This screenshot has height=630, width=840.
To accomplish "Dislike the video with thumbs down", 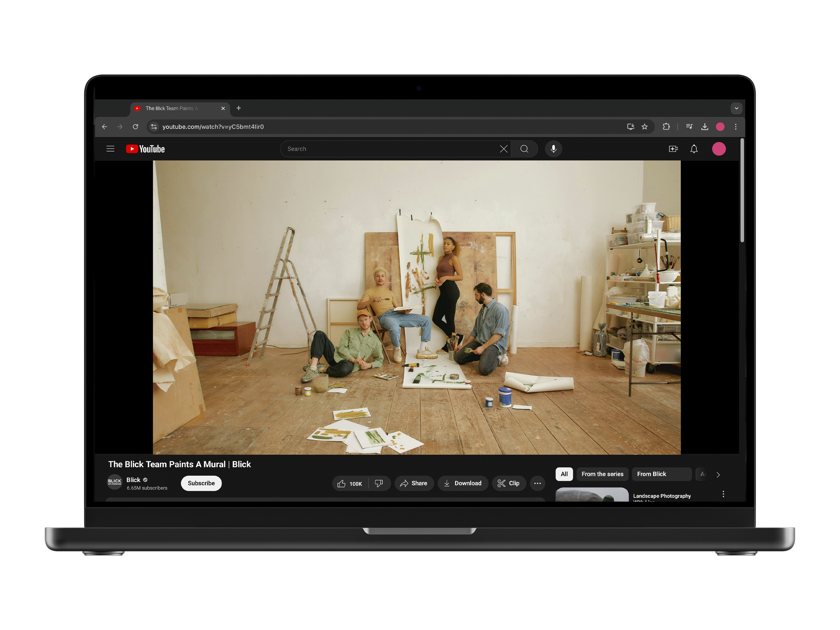I will [379, 483].
